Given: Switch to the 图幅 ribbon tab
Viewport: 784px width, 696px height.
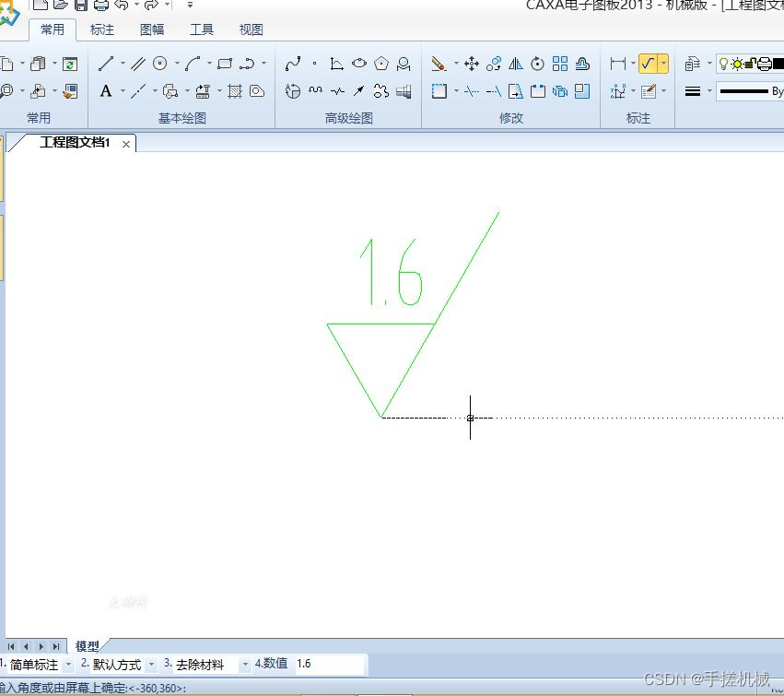Looking at the screenshot, I should [x=151, y=30].
